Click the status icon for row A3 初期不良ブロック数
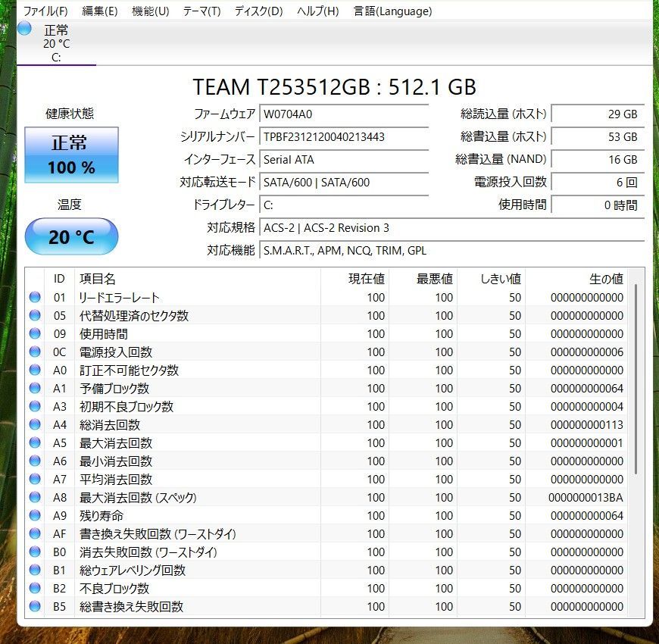The image size is (659, 644). [x=35, y=406]
